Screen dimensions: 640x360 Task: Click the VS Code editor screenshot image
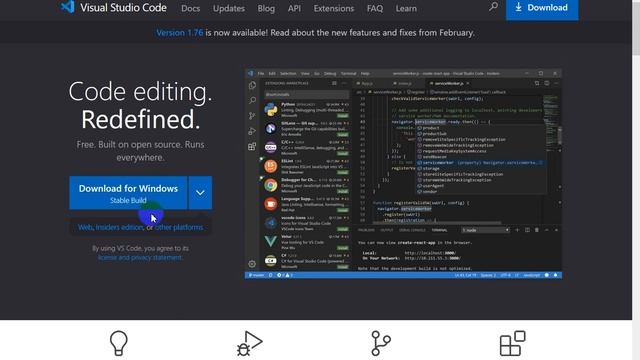pos(403,174)
